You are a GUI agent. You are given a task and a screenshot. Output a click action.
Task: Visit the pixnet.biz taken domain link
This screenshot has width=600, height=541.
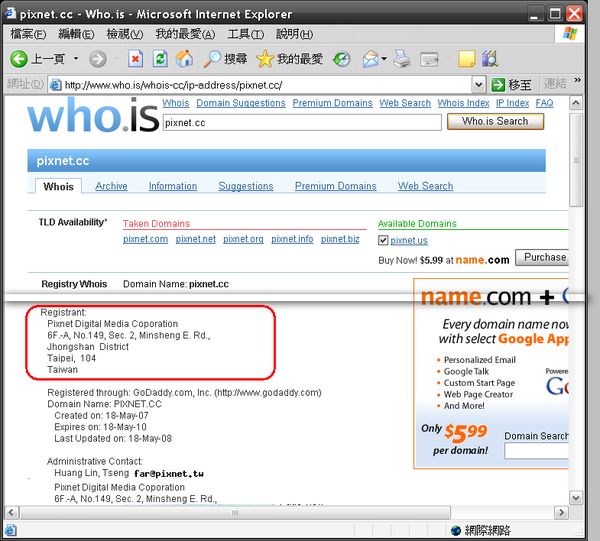pyautogui.click(x=340, y=239)
